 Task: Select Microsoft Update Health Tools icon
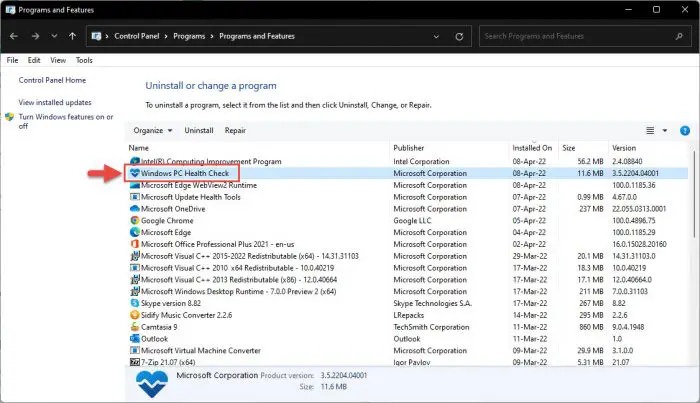[134, 197]
